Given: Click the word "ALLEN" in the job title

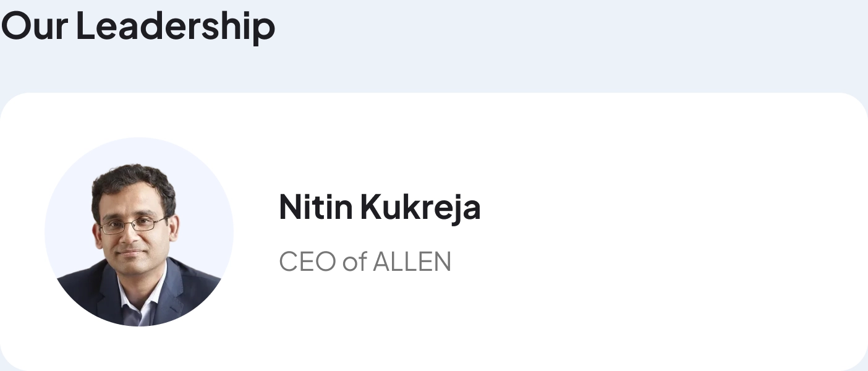Looking at the screenshot, I should click(x=412, y=262).
